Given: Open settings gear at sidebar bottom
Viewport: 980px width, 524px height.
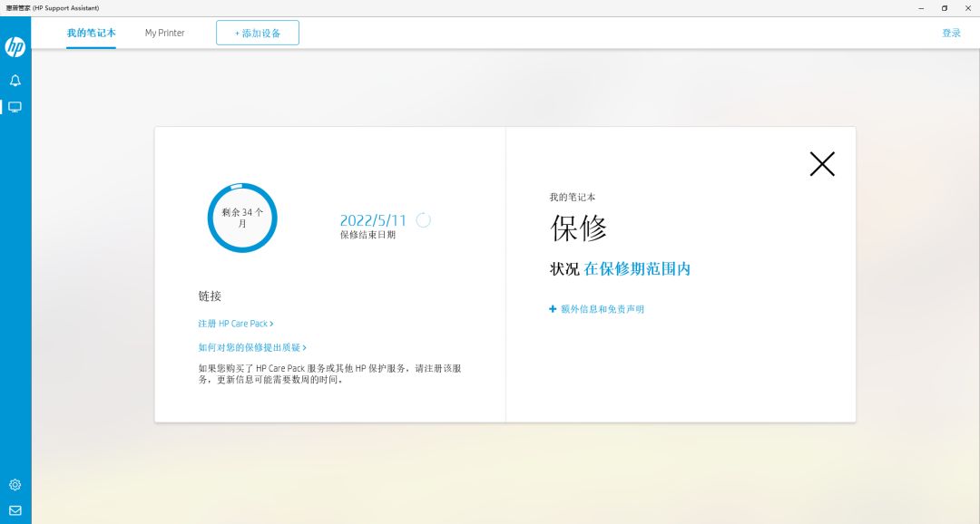Looking at the screenshot, I should click(x=15, y=485).
